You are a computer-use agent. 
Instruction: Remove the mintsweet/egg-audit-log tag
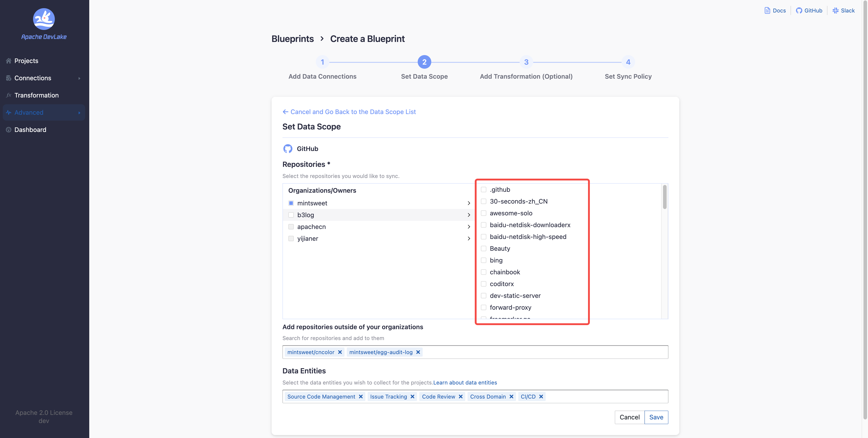point(418,352)
